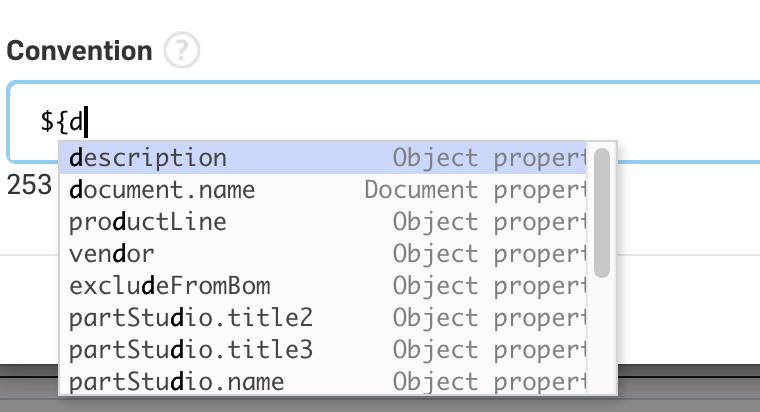760x412 pixels.
Task: Click the 253 character counter
Action: coord(29,185)
